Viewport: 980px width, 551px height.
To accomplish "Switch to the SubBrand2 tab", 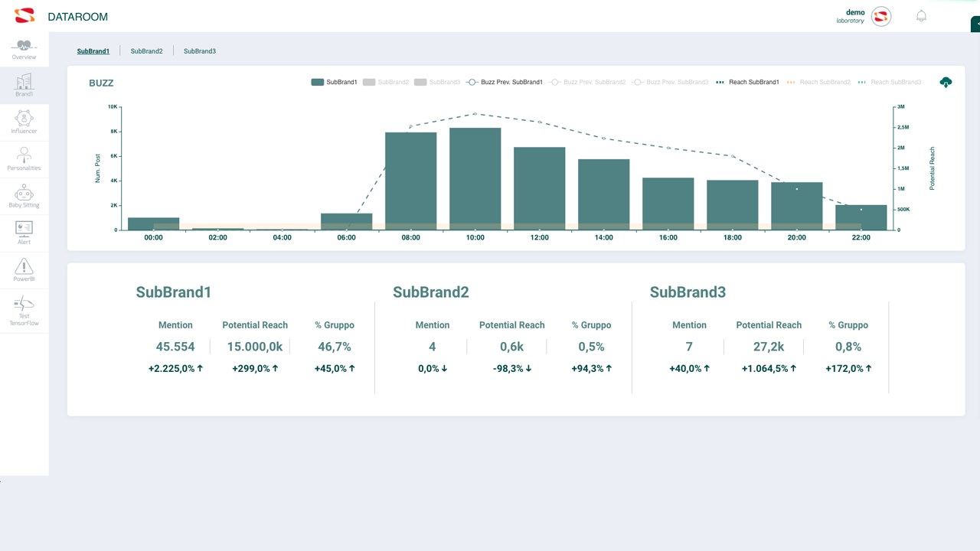I will pos(147,51).
